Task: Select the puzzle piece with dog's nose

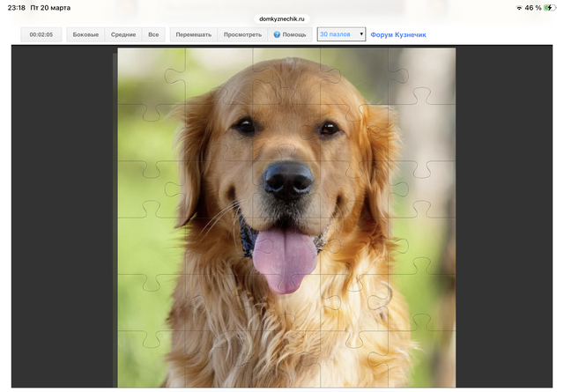Action: coord(288,181)
